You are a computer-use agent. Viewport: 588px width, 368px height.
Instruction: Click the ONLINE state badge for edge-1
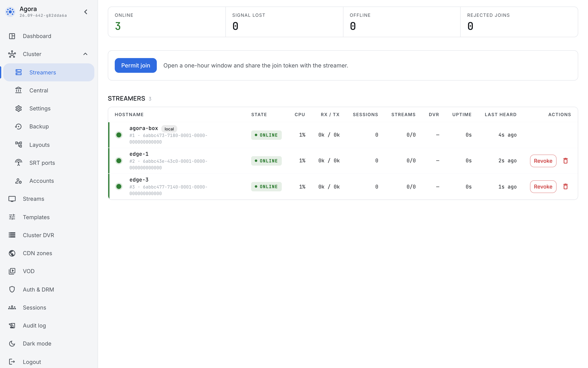[x=266, y=161]
